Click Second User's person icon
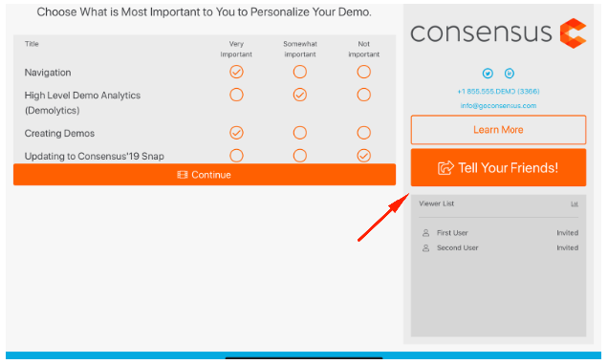Screen dimensions: 608x364 (425, 248)
